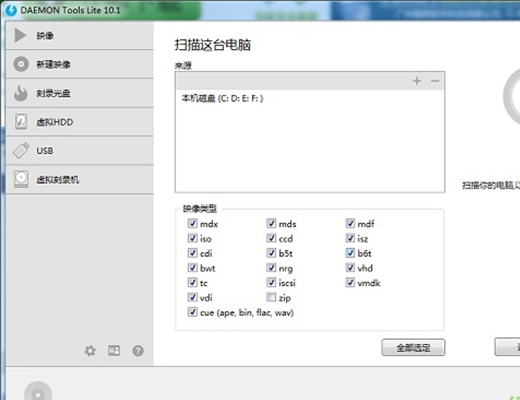
Task: Click the DAEMON Tools lightning logo icon
Action: click(x=11, y=10)
